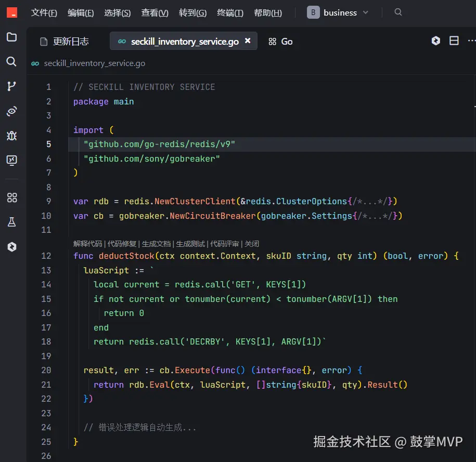Click the DECRBY return statement line
Viewport: 476px width, 462px height.
pos(210,342)
